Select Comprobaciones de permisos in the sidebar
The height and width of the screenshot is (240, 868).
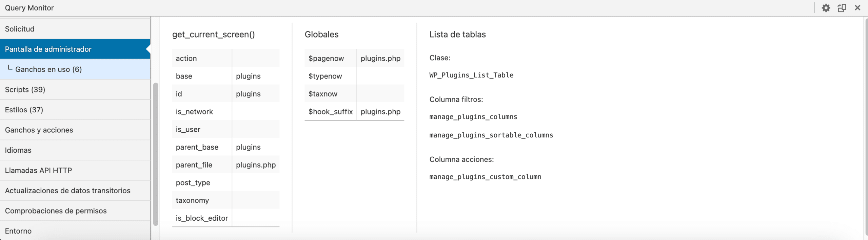pos(56,211)
